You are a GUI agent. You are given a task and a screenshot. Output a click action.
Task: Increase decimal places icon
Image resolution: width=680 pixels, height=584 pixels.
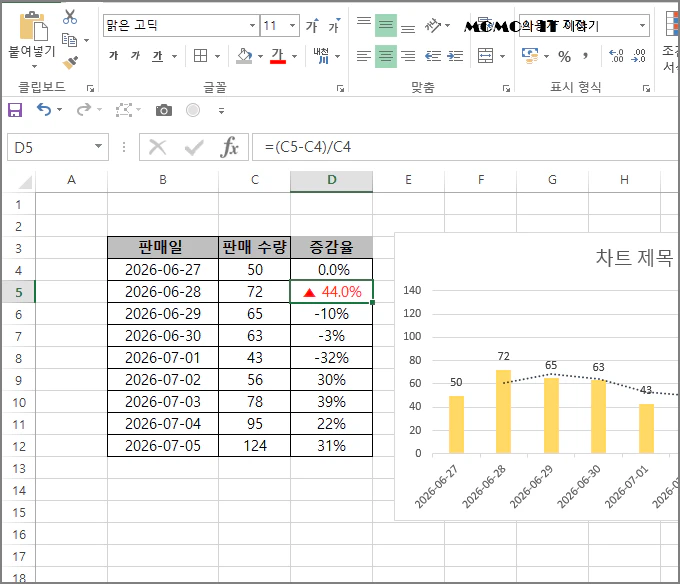616,56
